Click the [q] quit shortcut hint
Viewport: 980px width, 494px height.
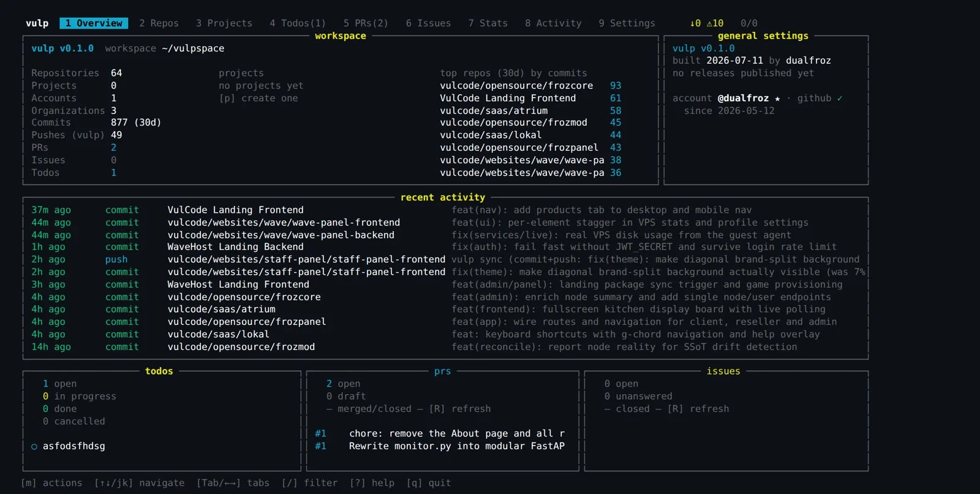[428, 483]
